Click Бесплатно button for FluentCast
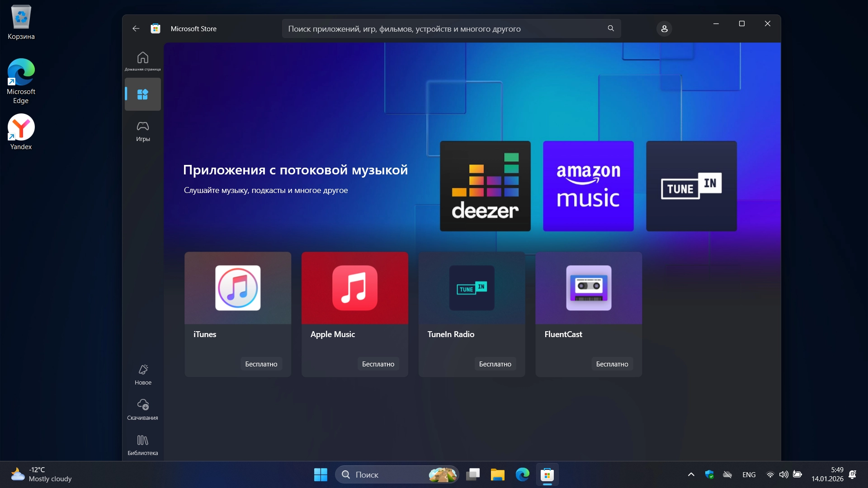The image size is (868, 488). click(612, 364)
